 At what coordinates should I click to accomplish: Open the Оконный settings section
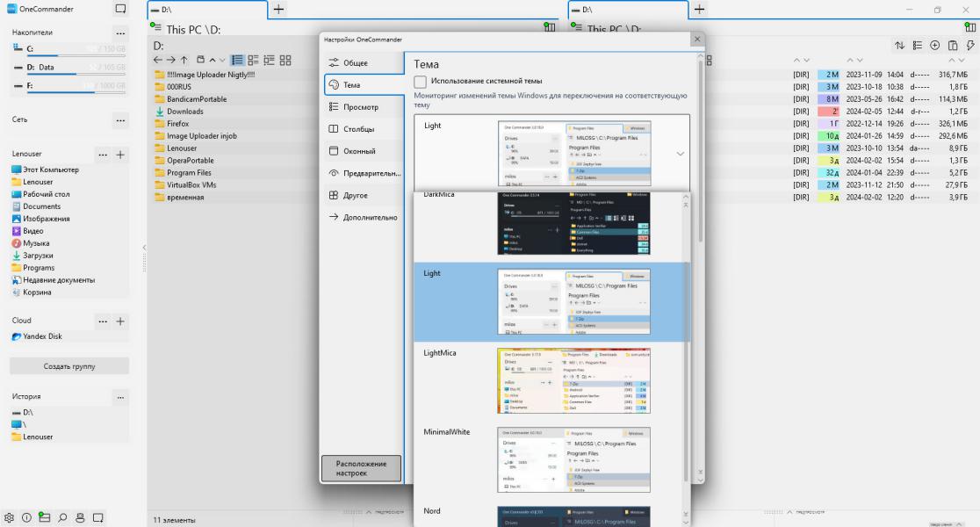(x=364, y=151)
